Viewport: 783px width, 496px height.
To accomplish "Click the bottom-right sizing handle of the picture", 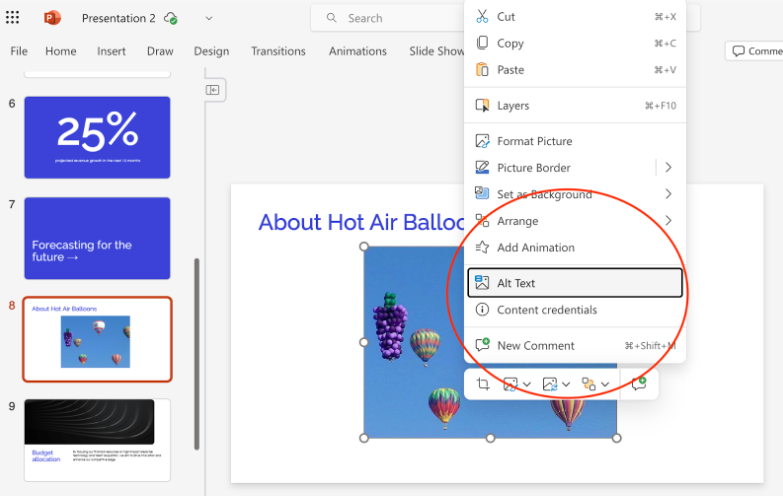I will (617, 438).
